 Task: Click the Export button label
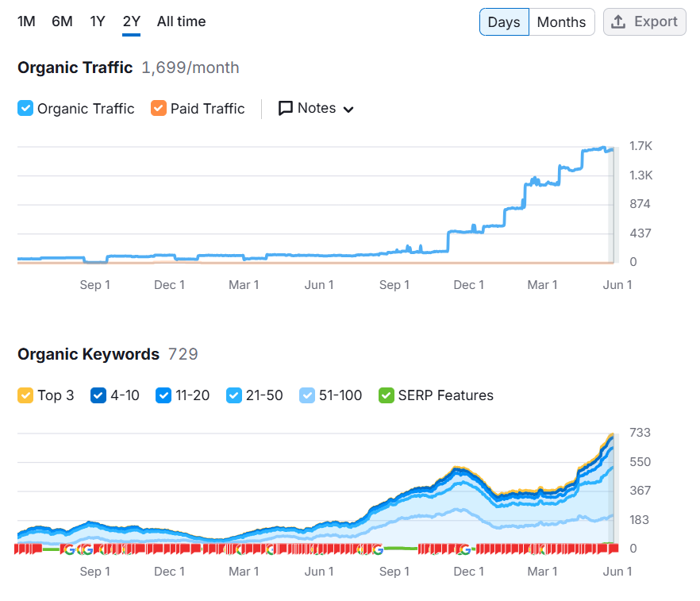click(656, 21)
